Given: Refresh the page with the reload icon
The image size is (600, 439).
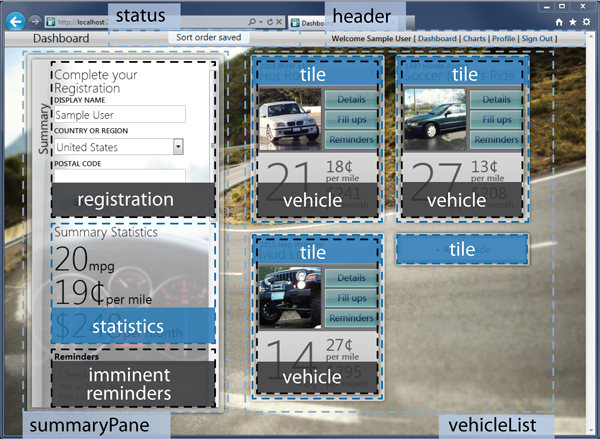Looking at the screenshot, I should (x=270, y=22).
